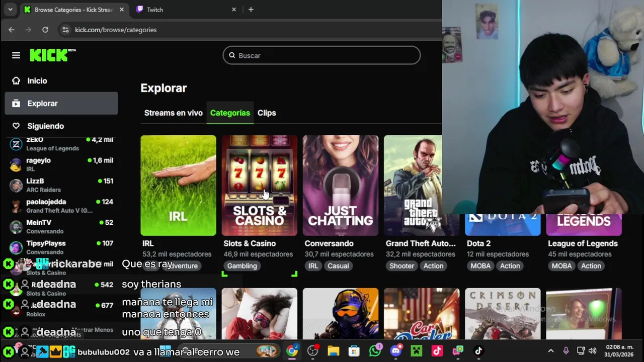
Task: Open MeinTV channel in sidebar
Action: pos(61,226)
